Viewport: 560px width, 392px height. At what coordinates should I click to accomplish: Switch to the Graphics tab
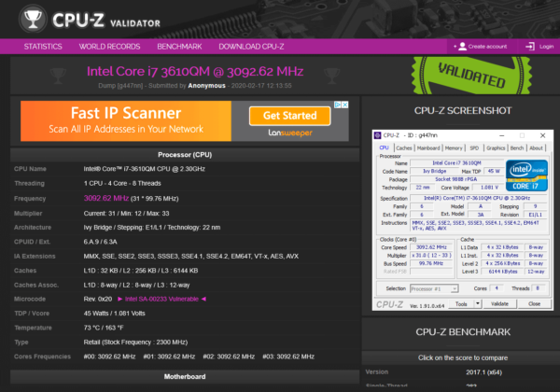496,148
